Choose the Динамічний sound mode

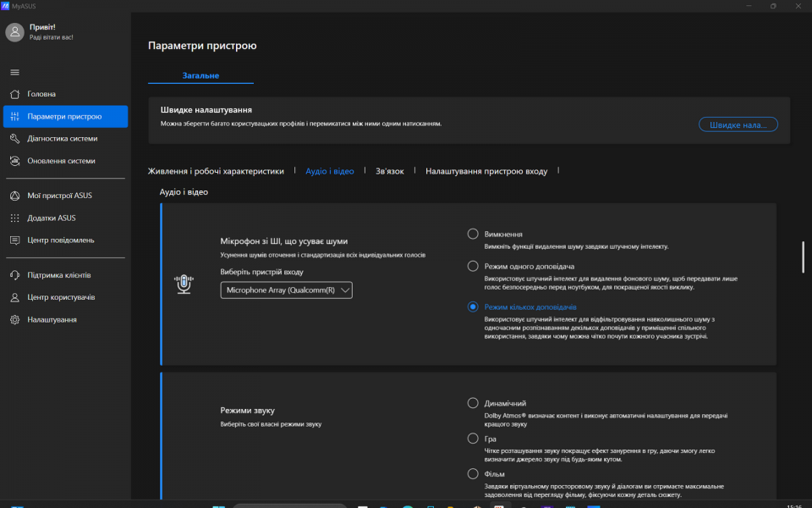click(473, 403)
